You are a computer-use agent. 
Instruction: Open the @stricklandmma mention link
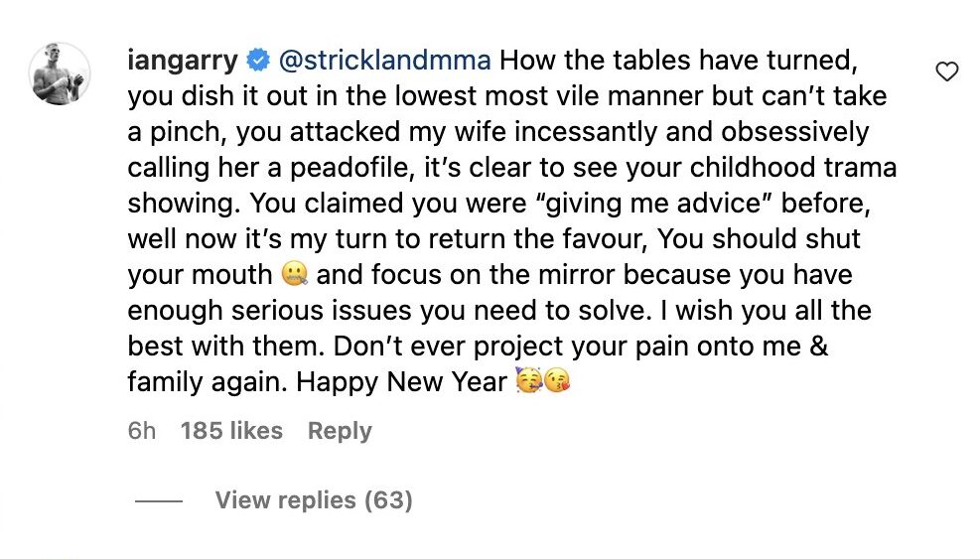384,62
